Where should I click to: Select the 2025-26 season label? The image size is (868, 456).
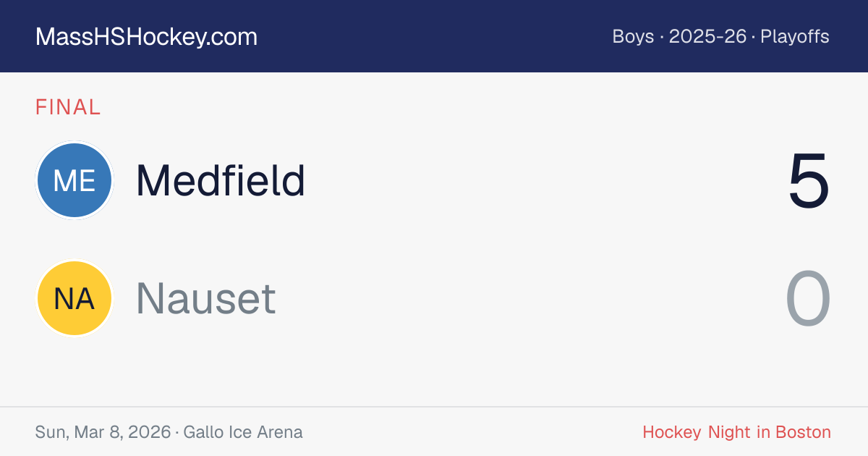pyautogui.click(x=707, y=36)
